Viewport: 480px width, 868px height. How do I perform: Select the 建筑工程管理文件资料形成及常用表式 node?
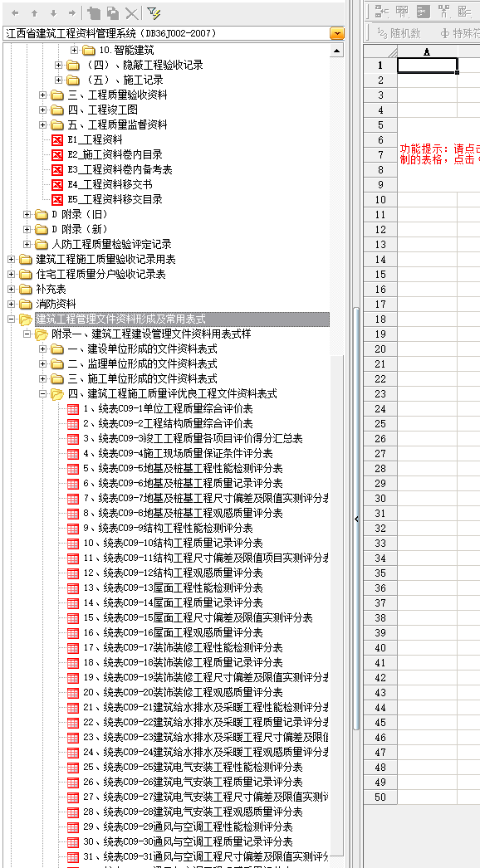click(x=121, y=319)
